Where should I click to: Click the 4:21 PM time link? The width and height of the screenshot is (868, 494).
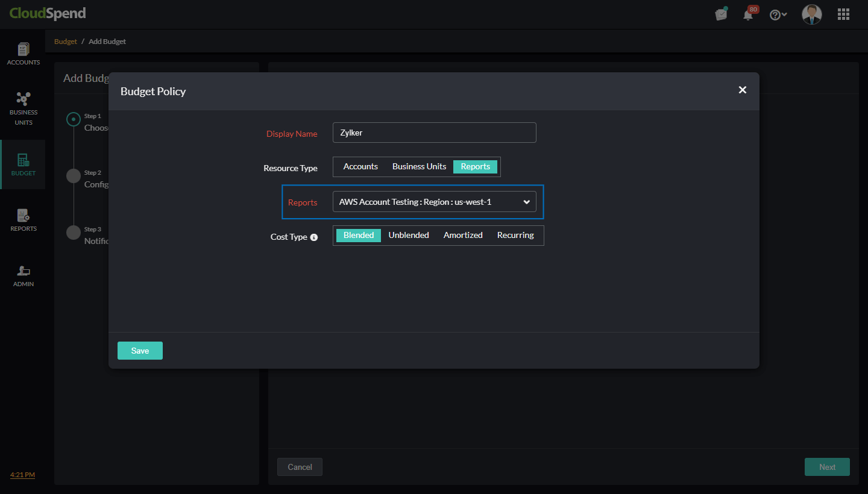coord(22,475)
